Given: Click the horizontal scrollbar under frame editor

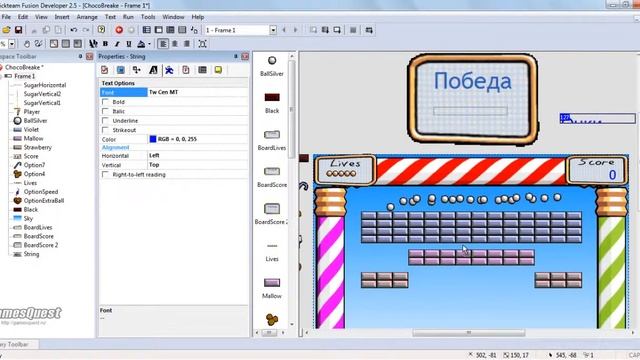Looking at the screenshot, I should [x=469, y=333].
